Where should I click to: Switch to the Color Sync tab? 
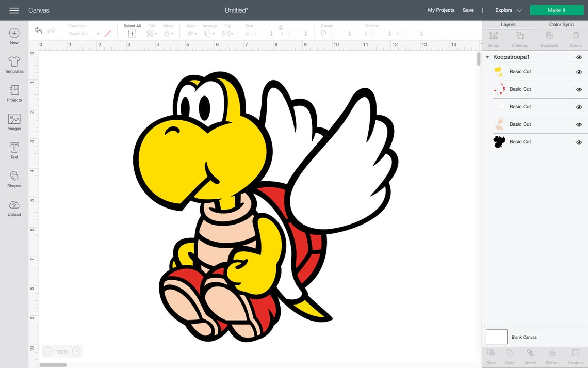[x=561, y=24]
